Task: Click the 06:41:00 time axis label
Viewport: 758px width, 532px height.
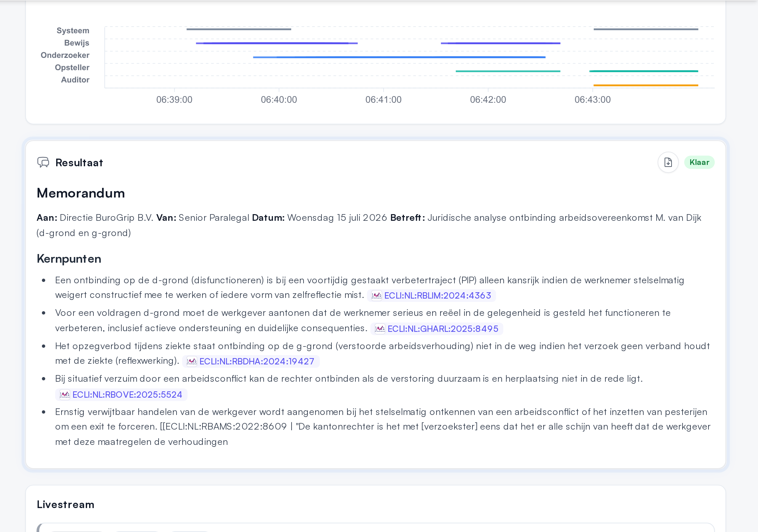Action: [383, 100]
